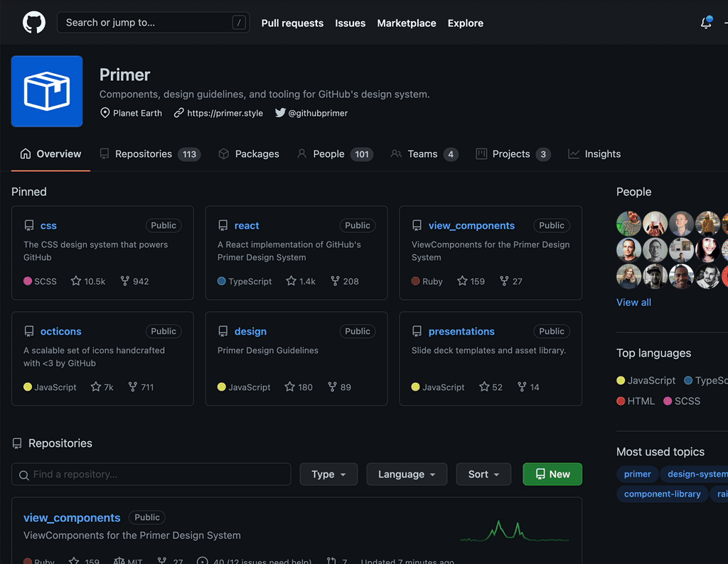Switch to the Projects tab
The image size is (728, 564).
pos(513,154)
